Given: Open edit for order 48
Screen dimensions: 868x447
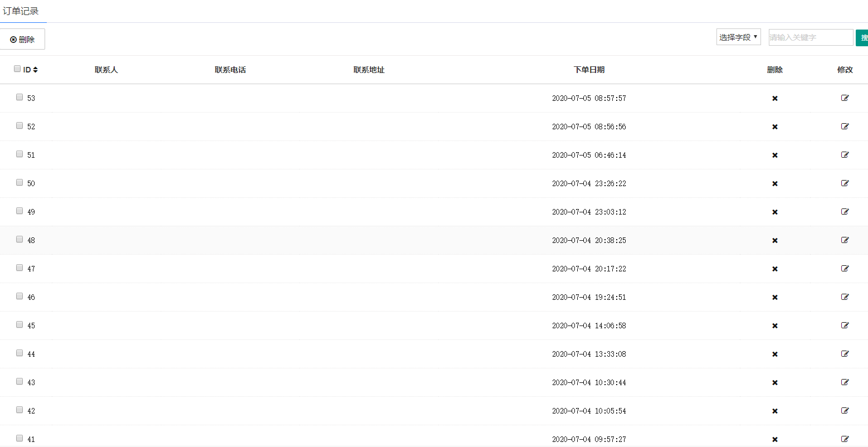Looking at the screenshot, I should tap(845, 240).
